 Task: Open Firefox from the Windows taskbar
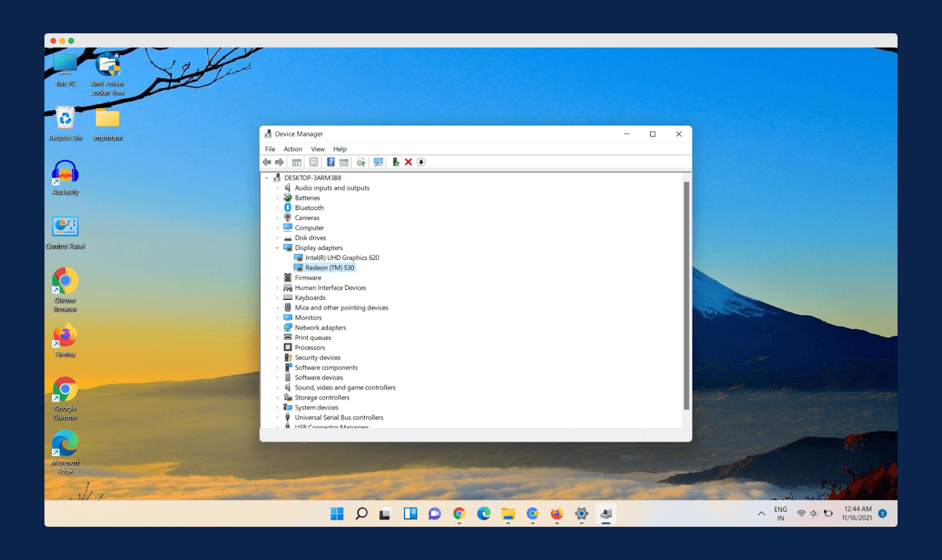tap(556, 514)
